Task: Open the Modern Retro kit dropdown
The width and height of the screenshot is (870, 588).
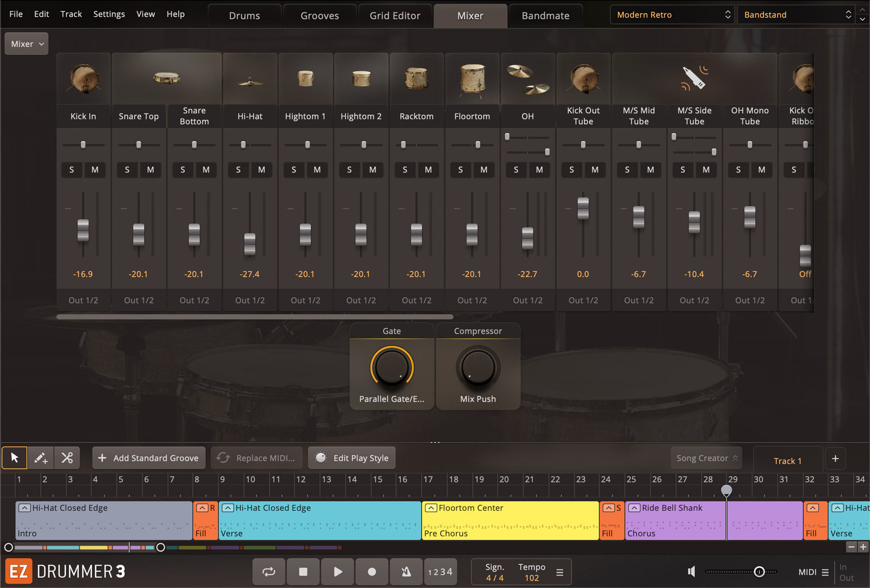Action: pos(673,15)
